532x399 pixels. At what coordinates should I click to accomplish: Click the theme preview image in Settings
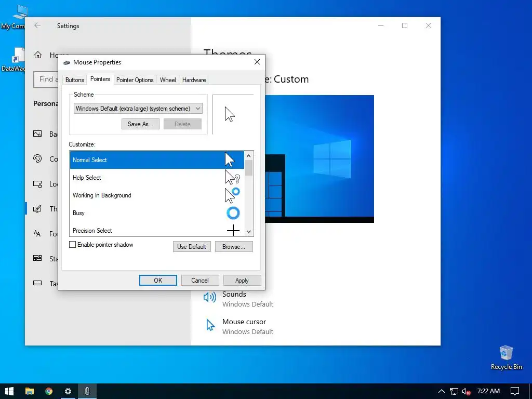tap(320, 159)
